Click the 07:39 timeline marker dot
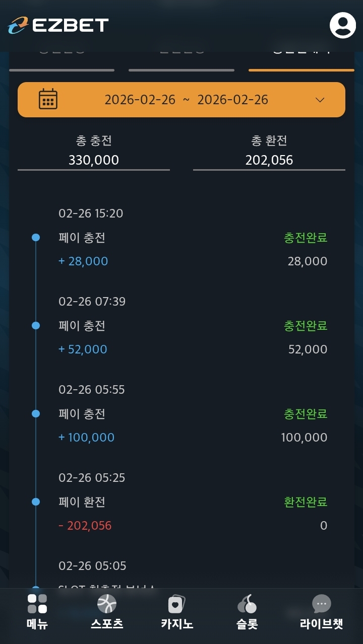Screen dimensions: 363x644 (x=36, y=326)
